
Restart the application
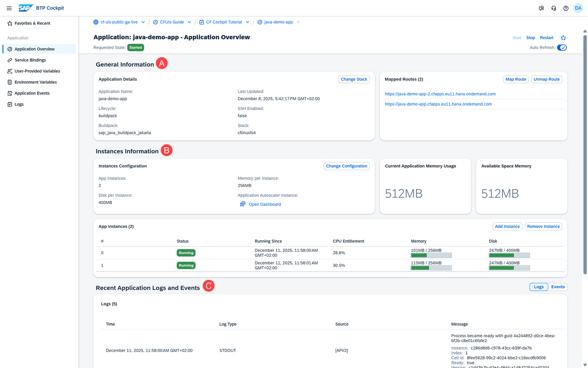[546, 38]
